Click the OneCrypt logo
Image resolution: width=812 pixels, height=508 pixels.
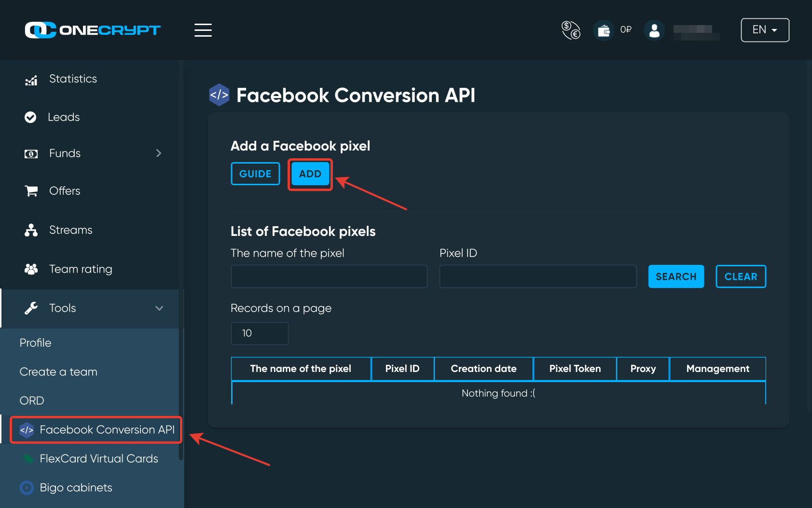click(x=93, y=30)
